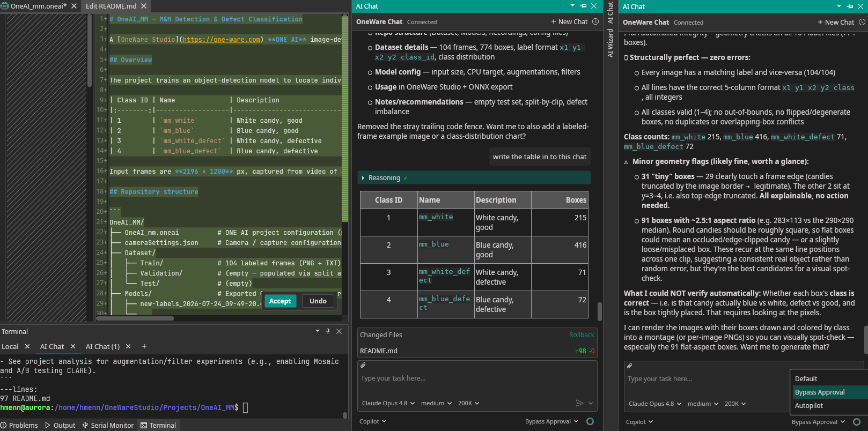
Task: Open chat history in right AI Chat
Action: pos(862,22)
